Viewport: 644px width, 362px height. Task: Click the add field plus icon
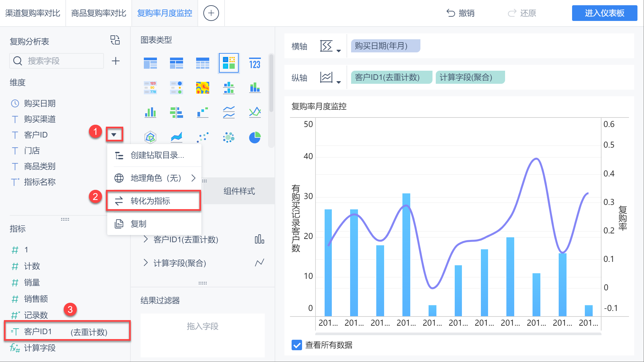click(x=116, y=61)
